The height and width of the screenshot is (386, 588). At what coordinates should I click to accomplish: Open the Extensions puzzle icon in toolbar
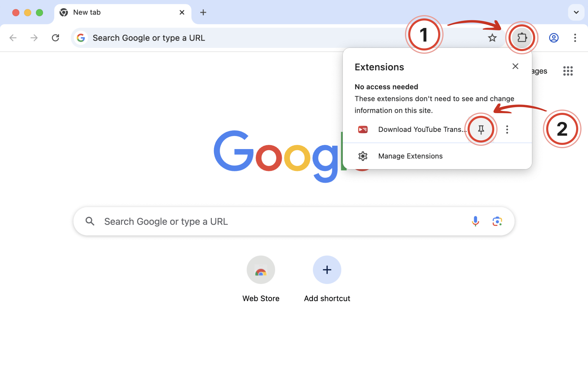click(x=522, y=38)
